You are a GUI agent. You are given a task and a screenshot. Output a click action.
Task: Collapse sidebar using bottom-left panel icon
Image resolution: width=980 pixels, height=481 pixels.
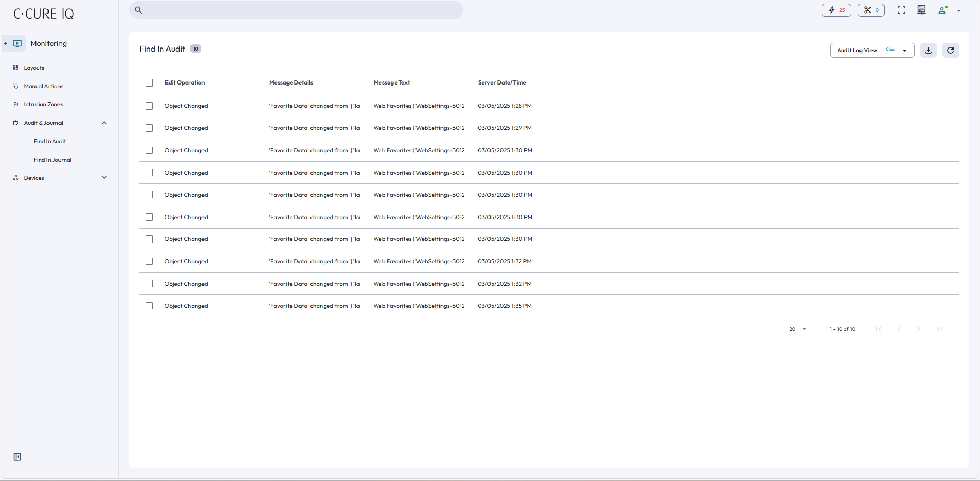[17, 457]
